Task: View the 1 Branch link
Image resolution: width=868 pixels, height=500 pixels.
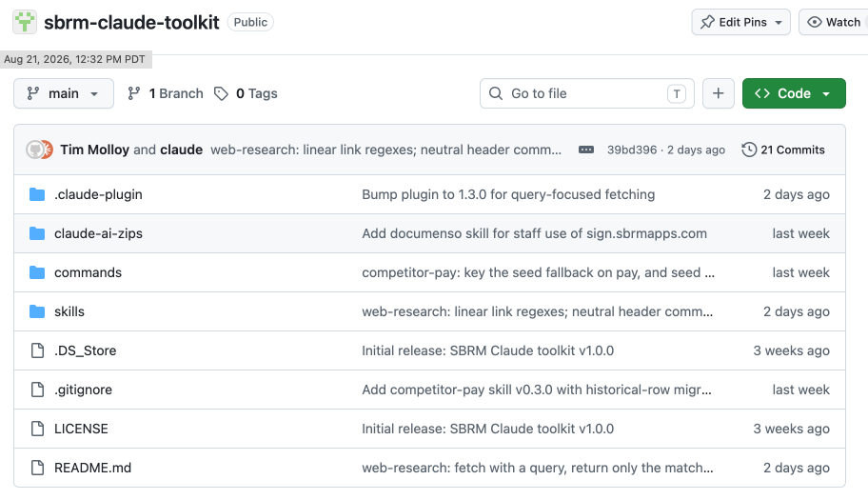Action: [165, 93]
